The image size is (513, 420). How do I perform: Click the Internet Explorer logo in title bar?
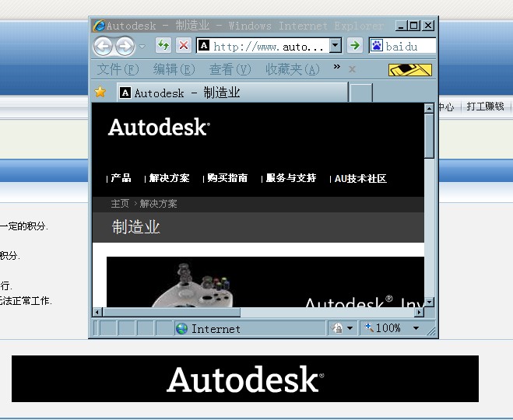click(99, 26)
